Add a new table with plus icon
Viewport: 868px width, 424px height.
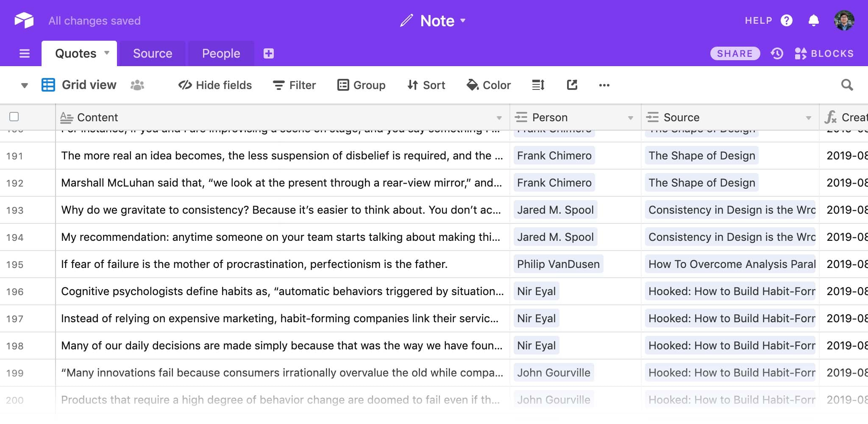(269, 53)
